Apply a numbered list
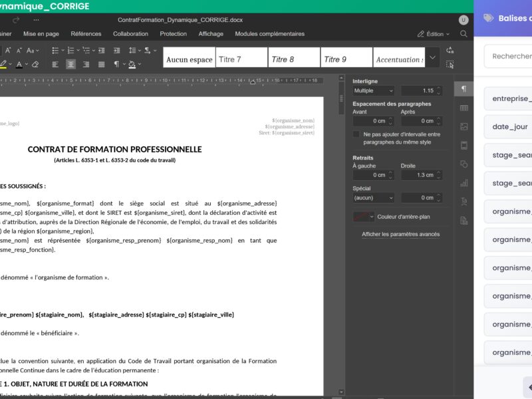Viewport: 532px width, 399px height. pyautogui.click(x=69, y=50)
